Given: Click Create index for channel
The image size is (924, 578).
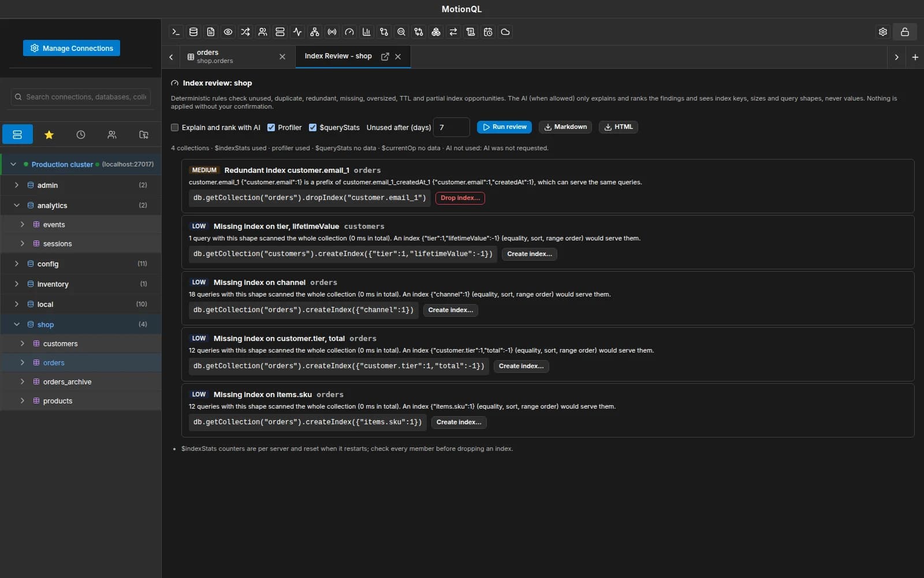Looking at the screenshot, I should click(450, 310).
